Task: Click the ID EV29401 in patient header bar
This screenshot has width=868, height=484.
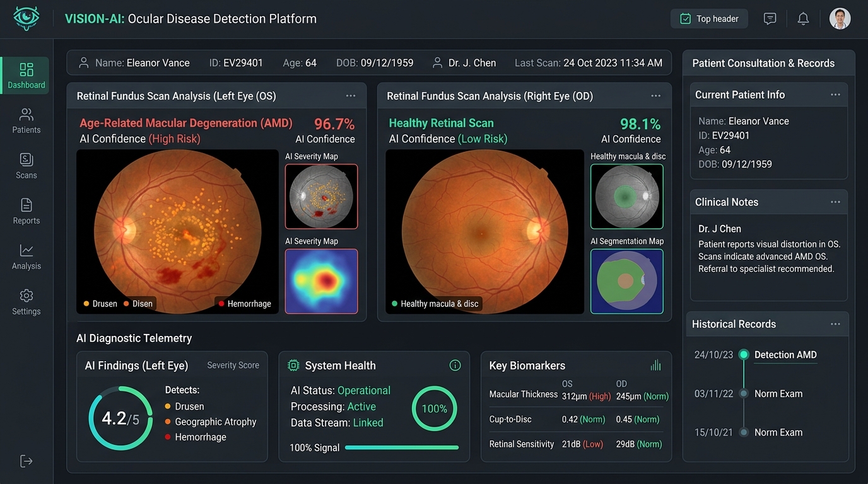Action: 236,63
